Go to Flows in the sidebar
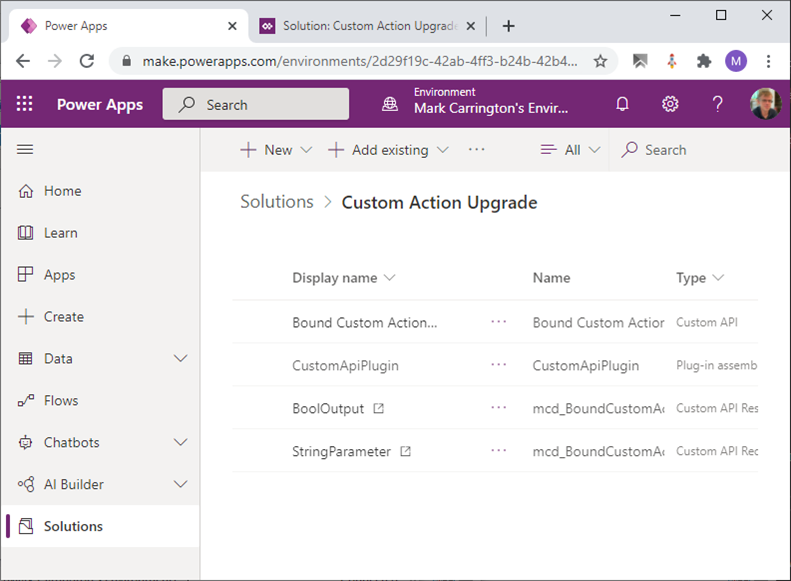791x581 pixels. [x=60, y=400]
